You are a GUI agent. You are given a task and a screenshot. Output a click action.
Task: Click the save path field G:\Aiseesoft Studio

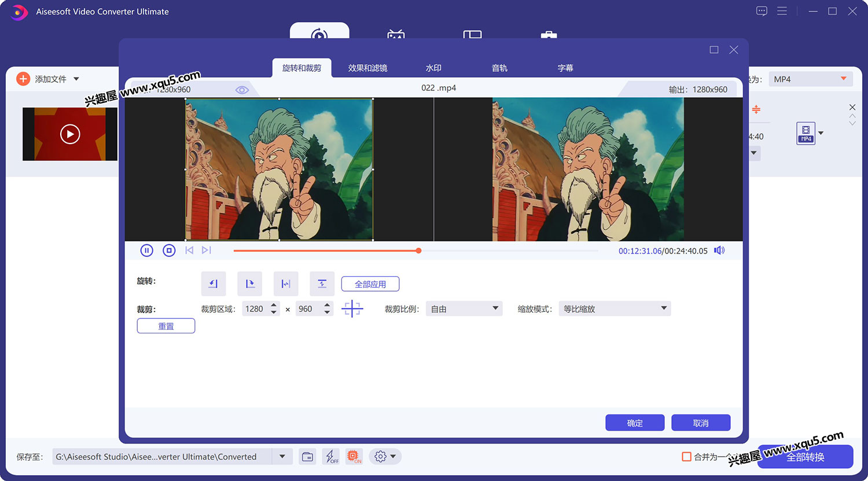[x=163, y=457]
